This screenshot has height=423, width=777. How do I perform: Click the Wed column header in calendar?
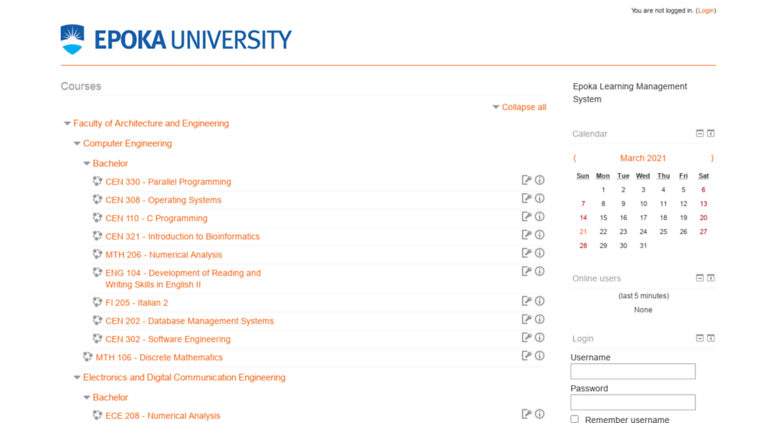point(643,176)
